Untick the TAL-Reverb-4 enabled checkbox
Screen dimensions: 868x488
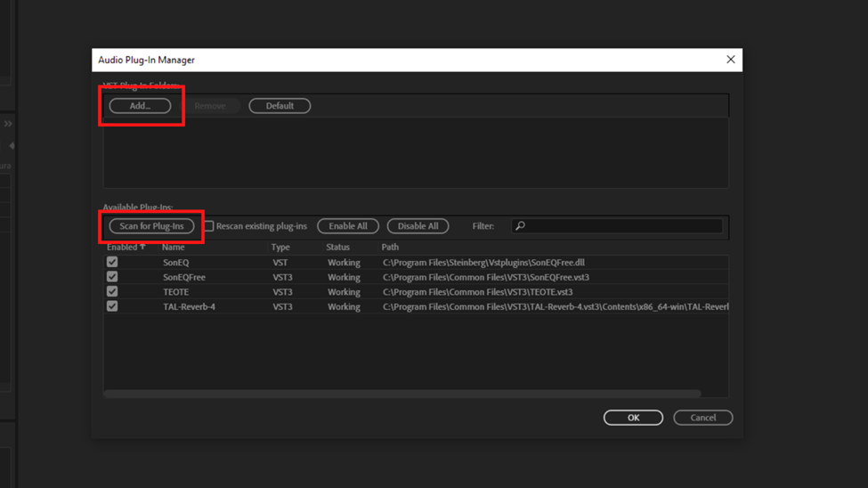pos(112,306)
